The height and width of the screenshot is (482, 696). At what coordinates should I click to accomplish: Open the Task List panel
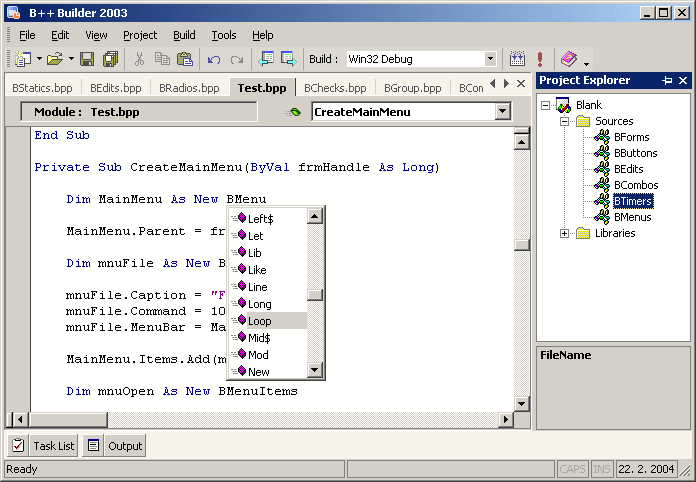(x=43, y=446)
